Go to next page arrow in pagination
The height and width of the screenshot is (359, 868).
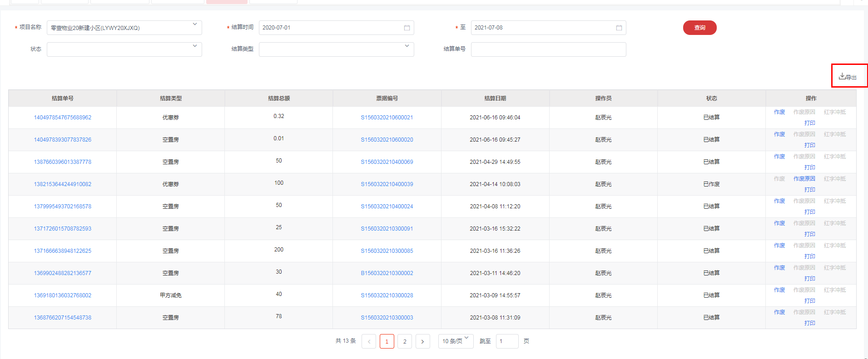pyautogui.click(x=422, y=341)
